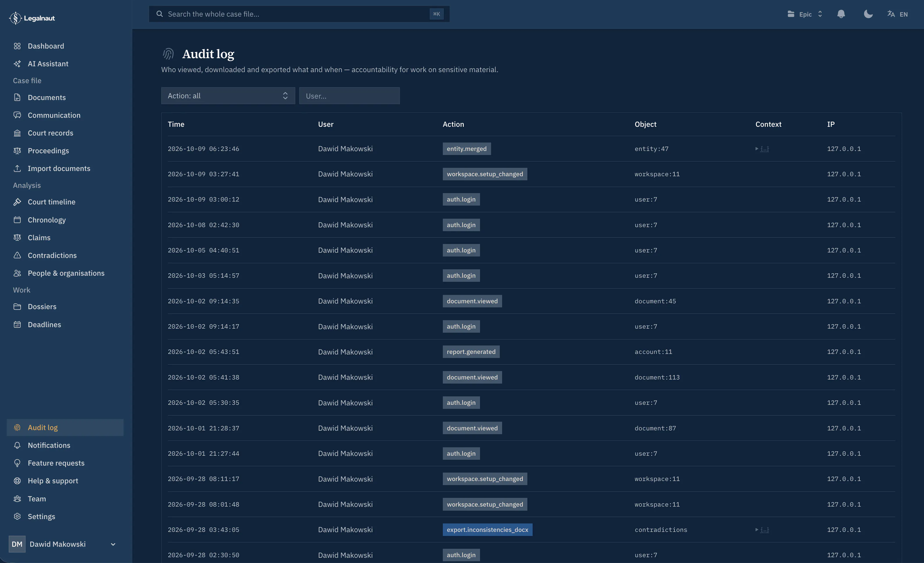Screen dimensions: 924x563
Task: Open Dashboard from the sidebar
Action: click(65, 46)
